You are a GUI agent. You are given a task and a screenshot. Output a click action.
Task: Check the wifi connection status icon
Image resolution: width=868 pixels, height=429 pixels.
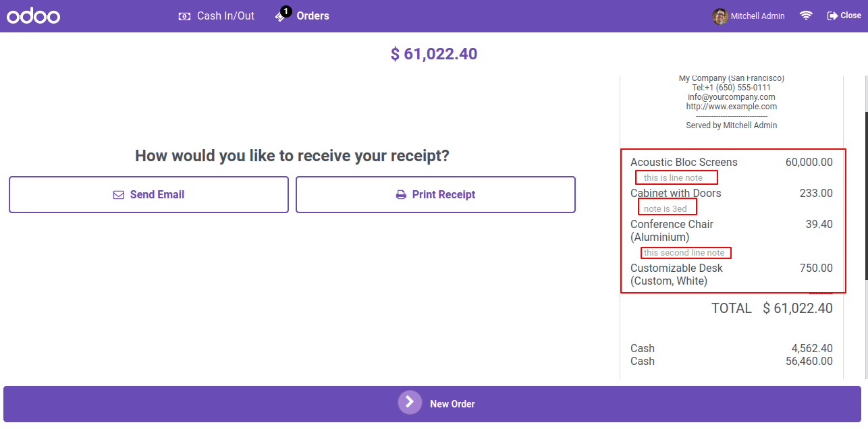pos(806,16)
